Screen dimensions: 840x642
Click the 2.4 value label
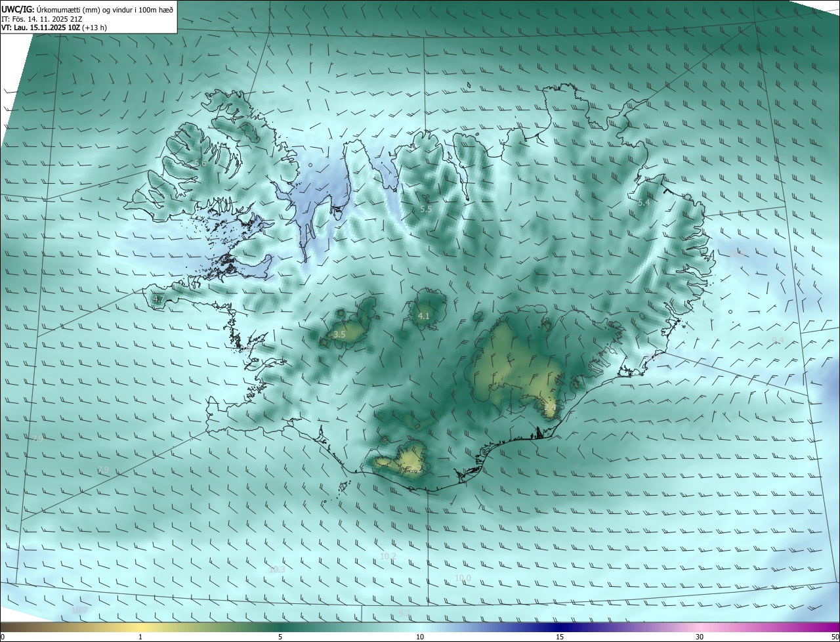point(550,408)
